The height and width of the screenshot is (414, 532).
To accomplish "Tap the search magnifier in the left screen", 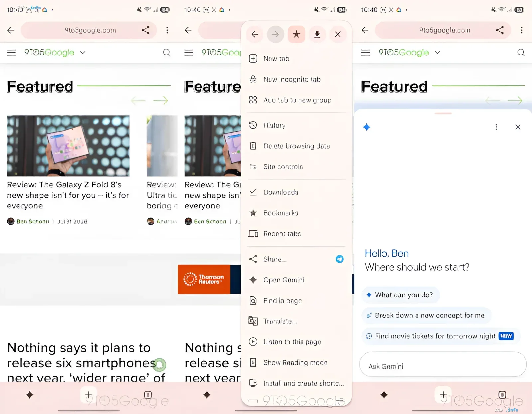I will [x=167, y=52].
